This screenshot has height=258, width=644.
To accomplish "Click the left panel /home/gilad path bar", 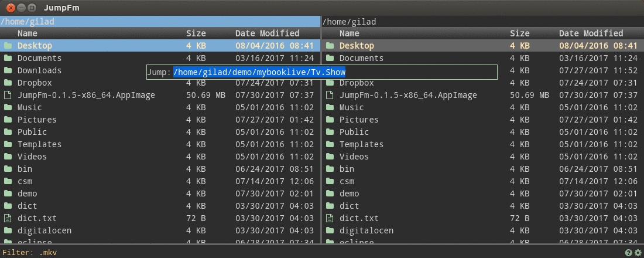I will 160,21.
